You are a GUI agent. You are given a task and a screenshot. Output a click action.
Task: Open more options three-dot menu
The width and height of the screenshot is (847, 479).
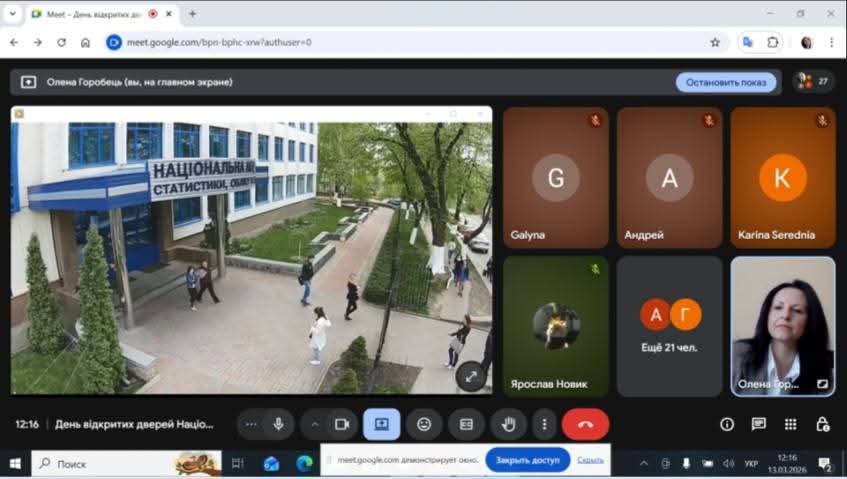coord(544,424)
